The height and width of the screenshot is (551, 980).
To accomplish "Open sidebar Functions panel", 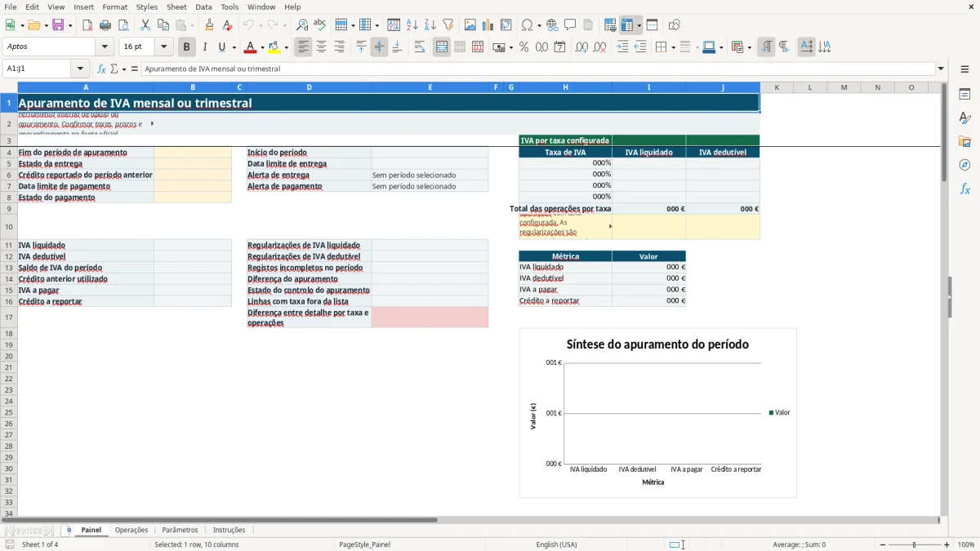I will coord(964,189).
